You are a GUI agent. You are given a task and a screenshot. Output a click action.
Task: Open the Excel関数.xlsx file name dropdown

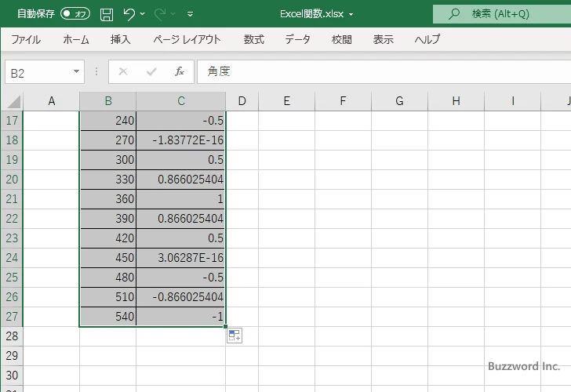(x=351, y=14)
